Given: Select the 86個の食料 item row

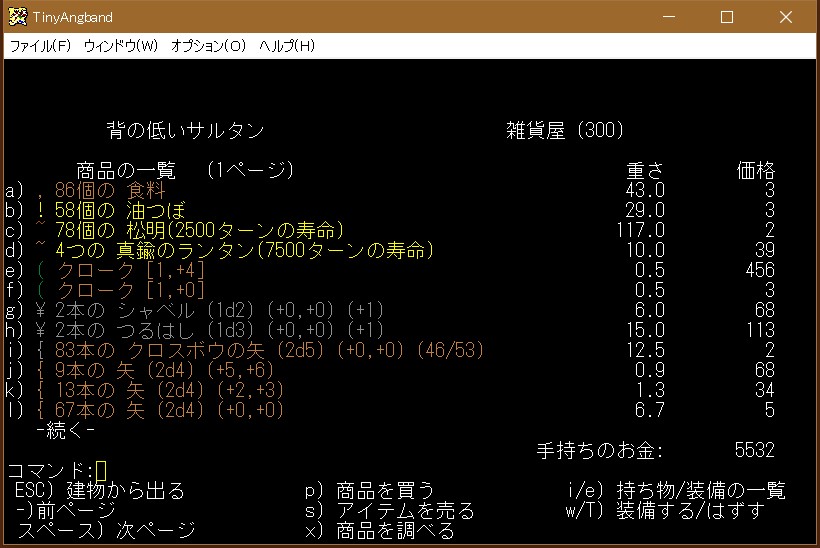Looking at the screenshot, I should (x=110, y=190).
